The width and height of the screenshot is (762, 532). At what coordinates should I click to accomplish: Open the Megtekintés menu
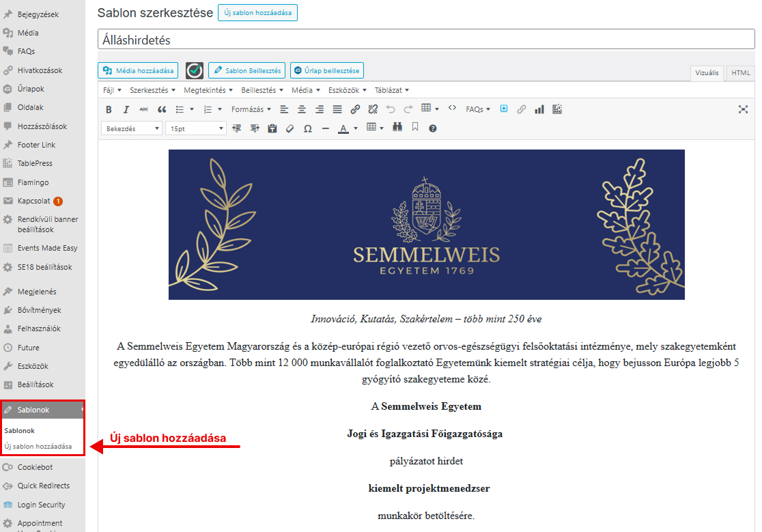pos(208,90)
